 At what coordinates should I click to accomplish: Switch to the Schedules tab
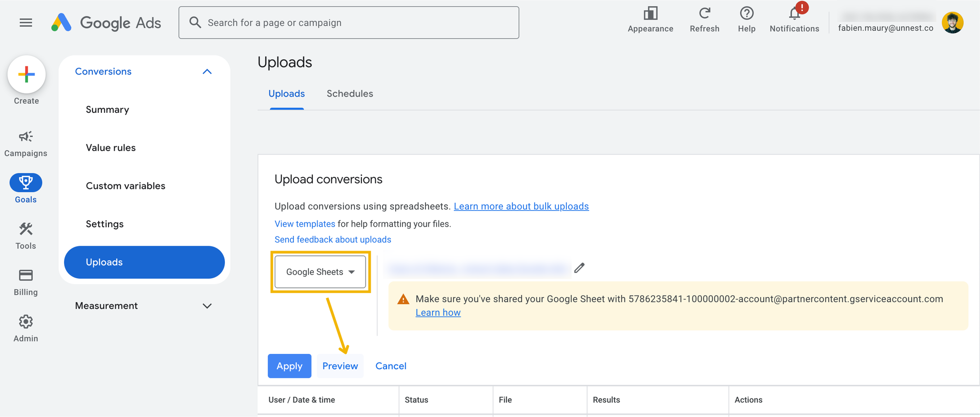pyautogui.click(x=350, y=94)
